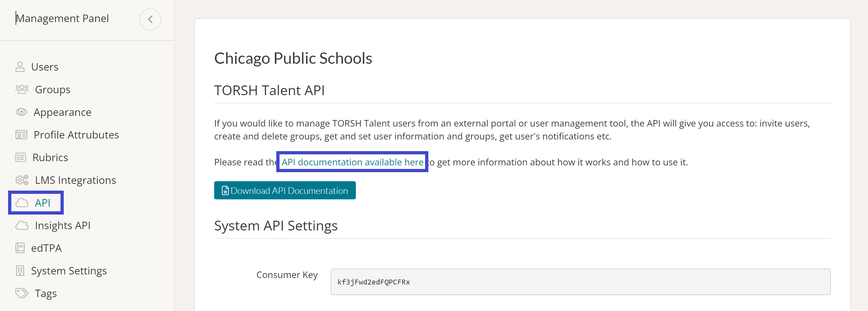
Task: Open Insights API page
Action: tap(63, 225)
